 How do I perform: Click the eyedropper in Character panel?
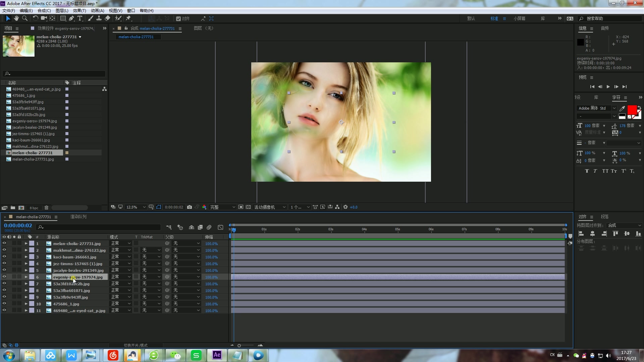click(622, 108)
